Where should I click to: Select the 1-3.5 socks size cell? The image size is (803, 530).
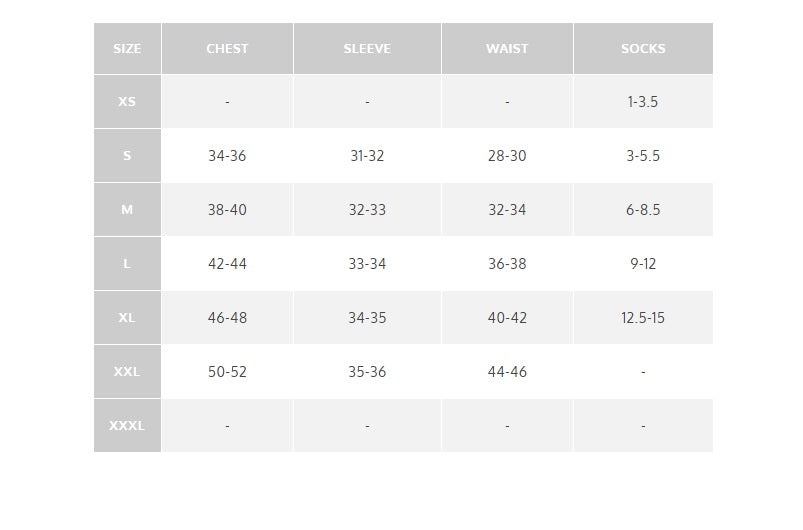[643, 101]
